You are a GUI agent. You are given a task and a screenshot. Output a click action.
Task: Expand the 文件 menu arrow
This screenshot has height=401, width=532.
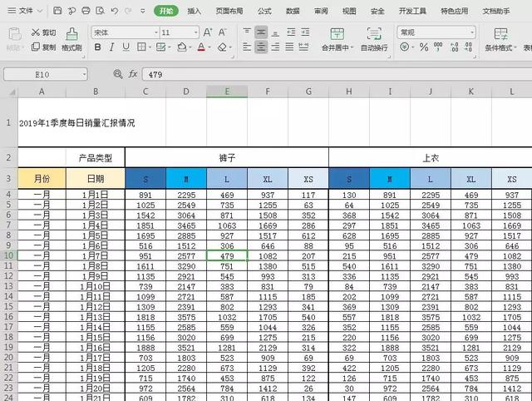[x=39, y=11]
